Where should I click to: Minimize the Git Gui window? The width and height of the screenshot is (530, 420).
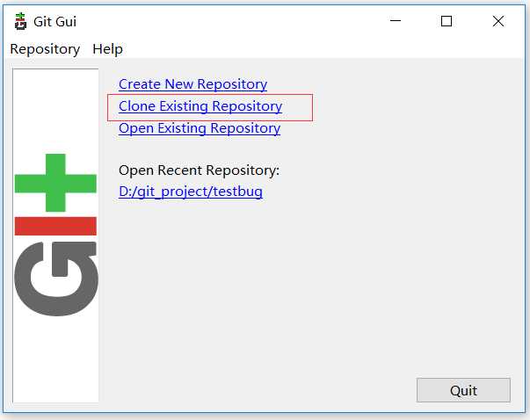[396, 21]
